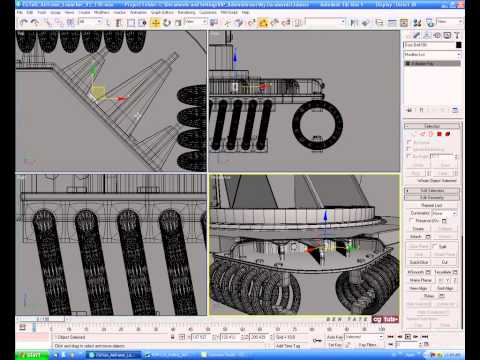Select the Unlink Selection tool
480x360 pixels.
(58, 23)
